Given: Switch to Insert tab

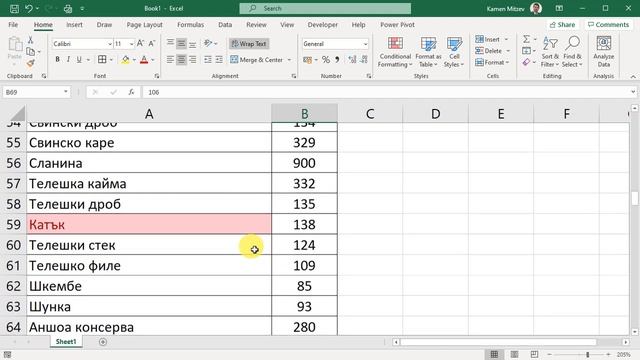Looking at the screenshot, I should (x=74, y=25).
